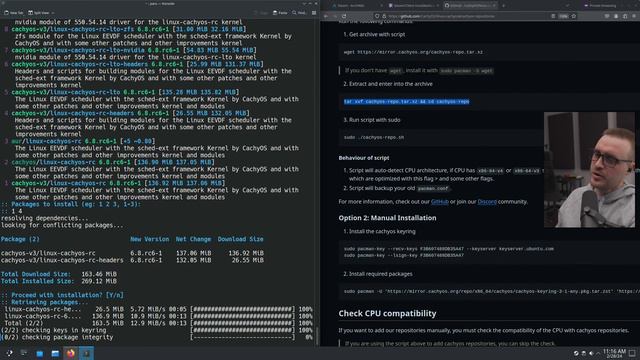
Task: Expand the Split View dropdown arrow
Action: pyautogui.click(x=53, y=13)
